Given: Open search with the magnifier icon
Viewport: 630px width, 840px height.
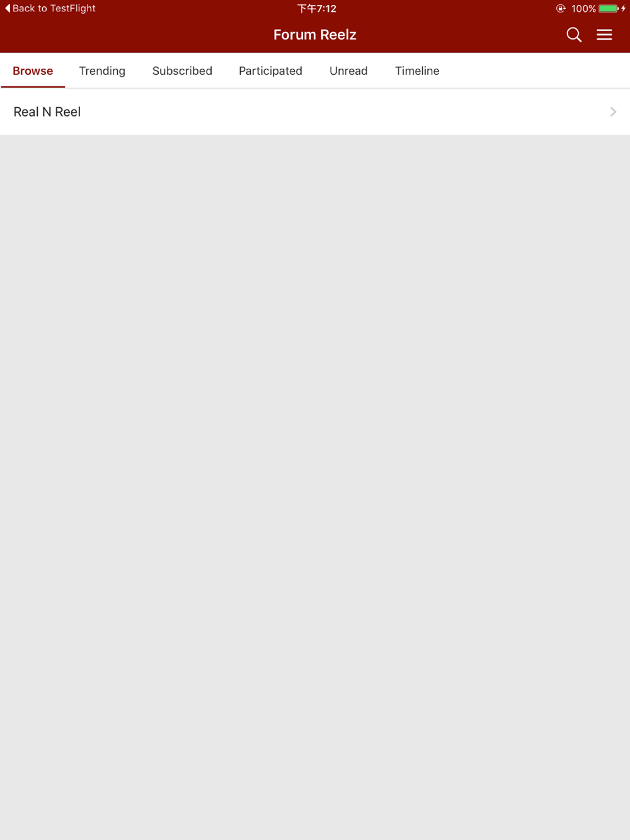Looking at the screenshot, I should [x=574, y=35].
